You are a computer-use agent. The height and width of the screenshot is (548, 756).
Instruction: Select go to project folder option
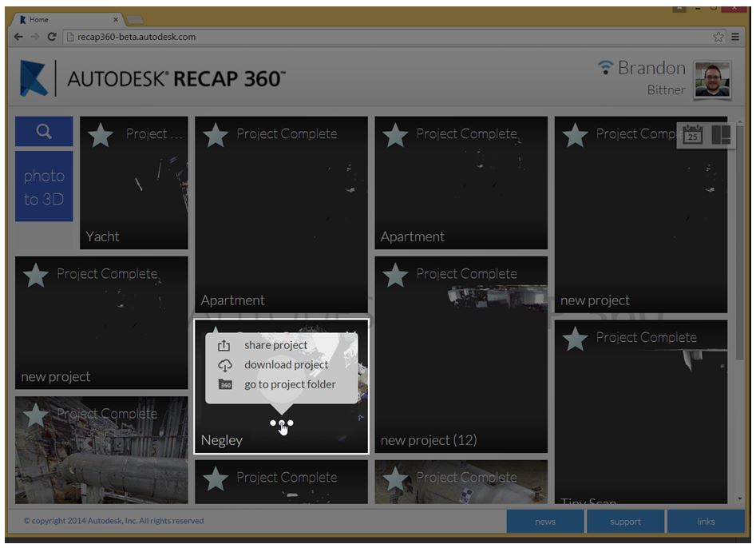pos(290,384)
